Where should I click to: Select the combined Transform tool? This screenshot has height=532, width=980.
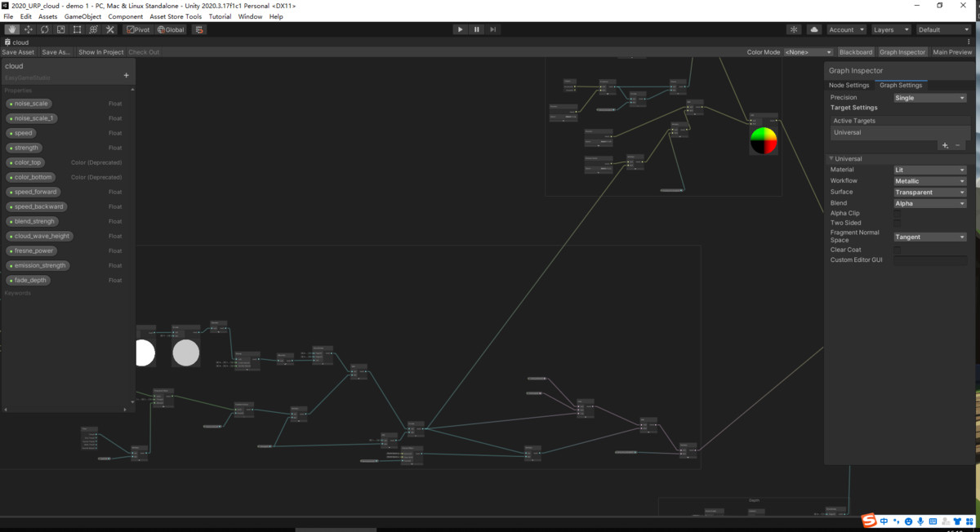tap(93, 29)
